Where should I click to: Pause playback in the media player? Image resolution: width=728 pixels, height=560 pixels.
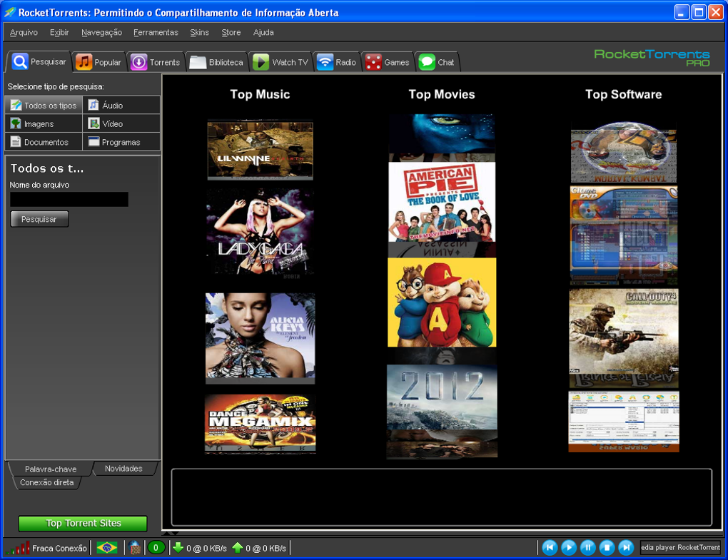pos(587,548)
